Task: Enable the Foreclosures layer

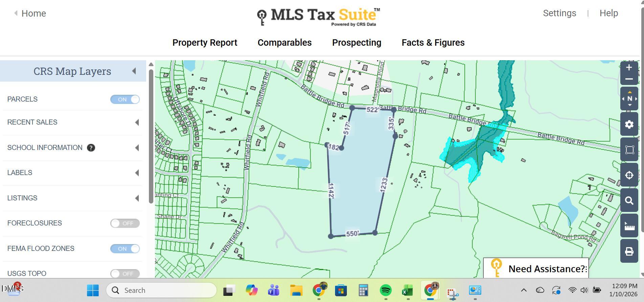Action: click(125, 223)
